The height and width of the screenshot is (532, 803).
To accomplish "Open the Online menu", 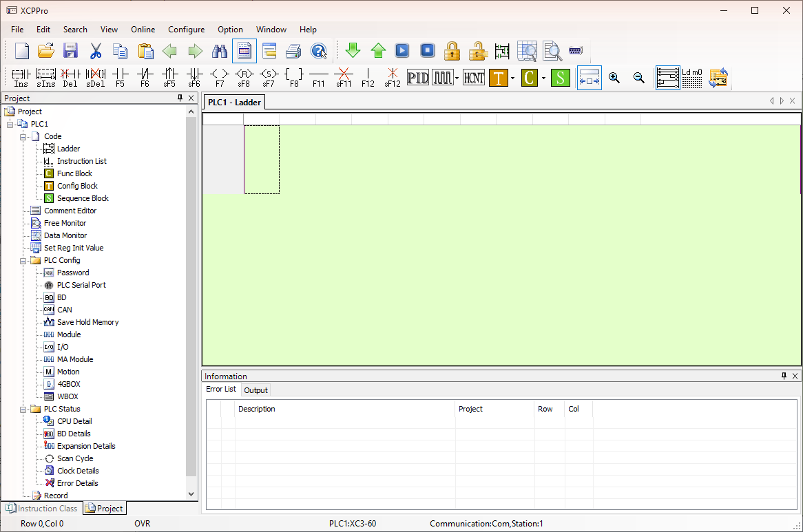I will [143, 30].
